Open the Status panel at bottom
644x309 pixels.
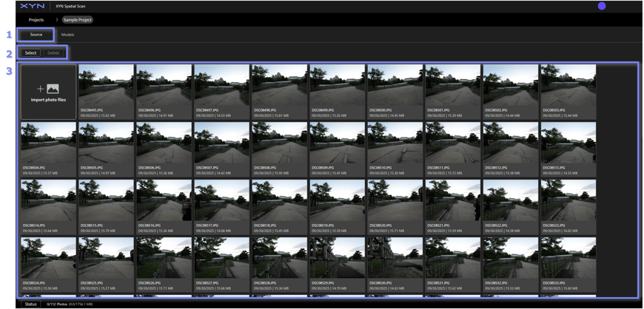click(30, 304)
